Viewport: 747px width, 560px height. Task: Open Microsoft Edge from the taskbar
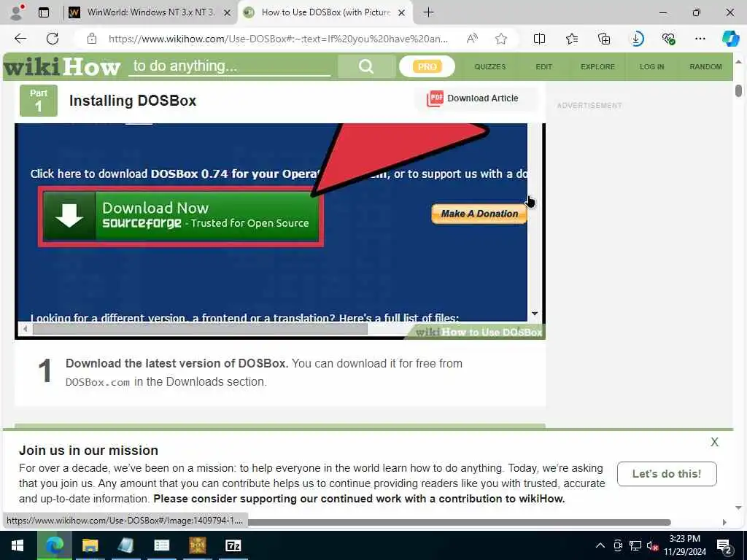54,545
